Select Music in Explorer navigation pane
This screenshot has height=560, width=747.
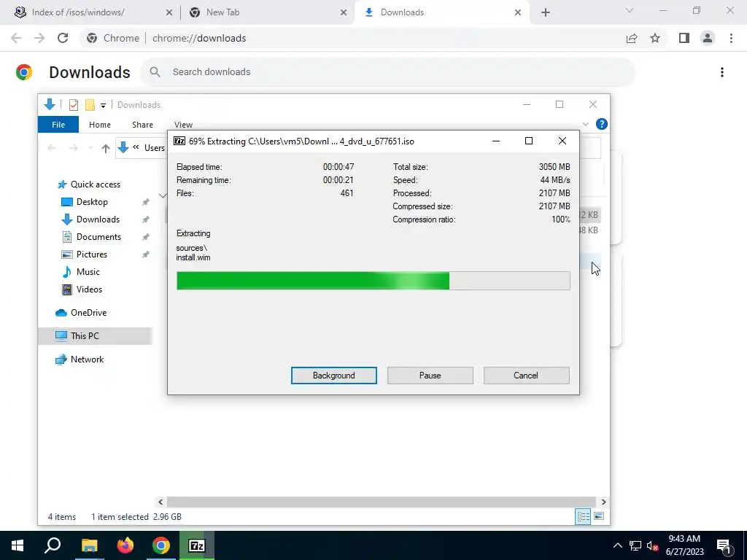pos(88,272)
